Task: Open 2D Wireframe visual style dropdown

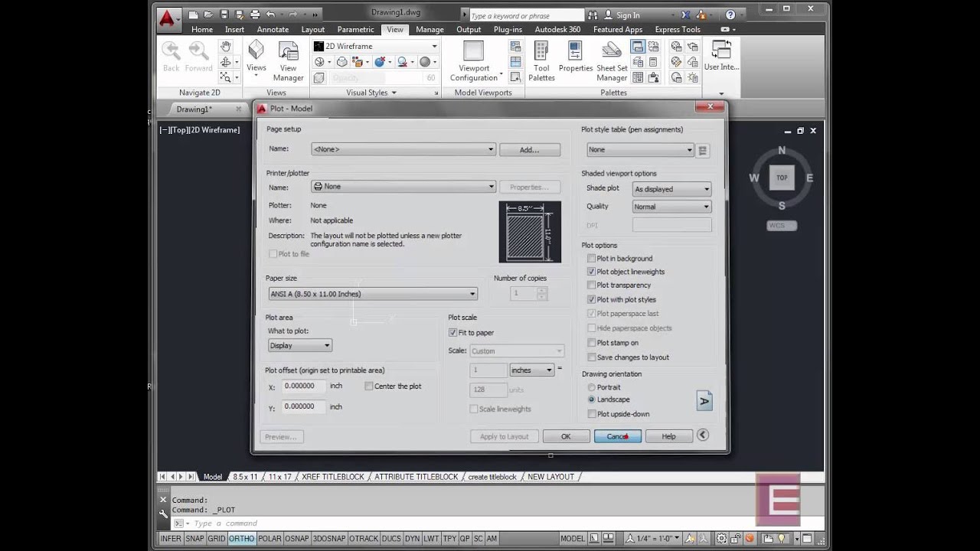Action: coord(375,46)
